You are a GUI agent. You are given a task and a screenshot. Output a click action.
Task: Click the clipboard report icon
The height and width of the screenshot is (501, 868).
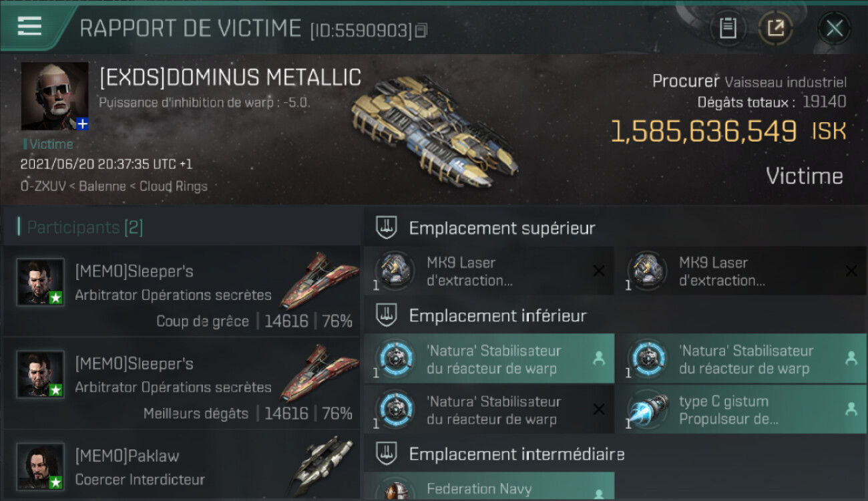[x=728, y=28]
